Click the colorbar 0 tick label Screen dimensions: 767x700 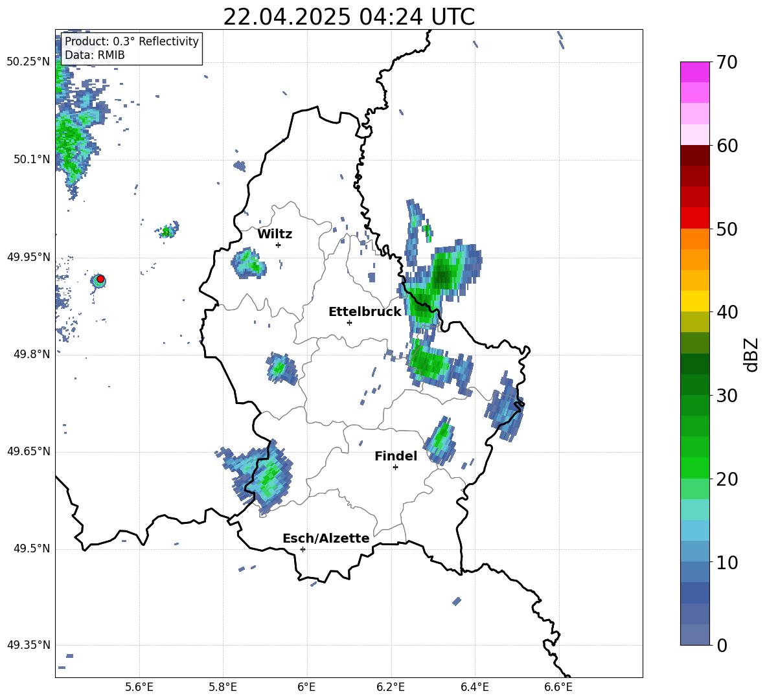[x=722, y=646]
